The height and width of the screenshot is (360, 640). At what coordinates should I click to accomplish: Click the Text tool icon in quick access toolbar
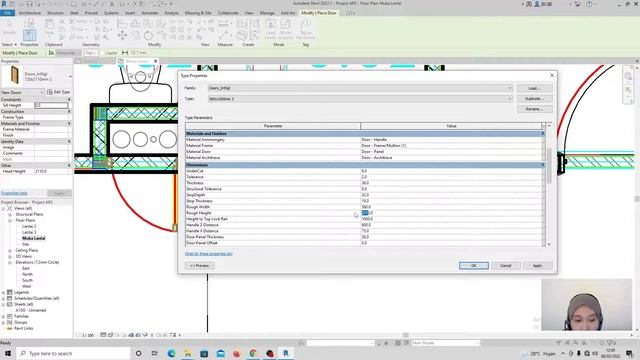point(111,4)
